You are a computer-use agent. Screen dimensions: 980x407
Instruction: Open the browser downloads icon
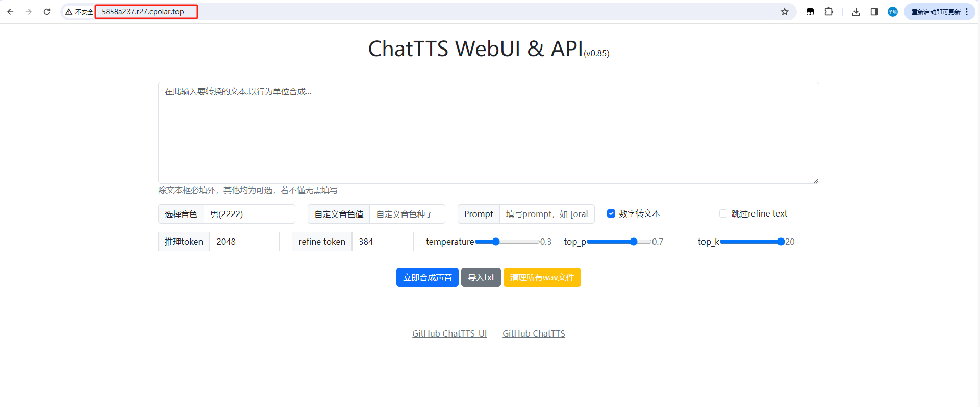pos(856,12)
